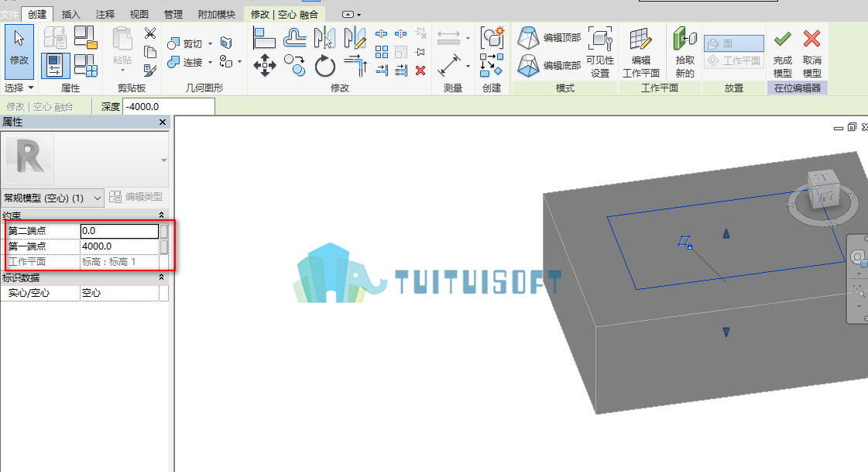Close the Properties (属性) palette
The image size is (868, 472).
tap(162, 122)
